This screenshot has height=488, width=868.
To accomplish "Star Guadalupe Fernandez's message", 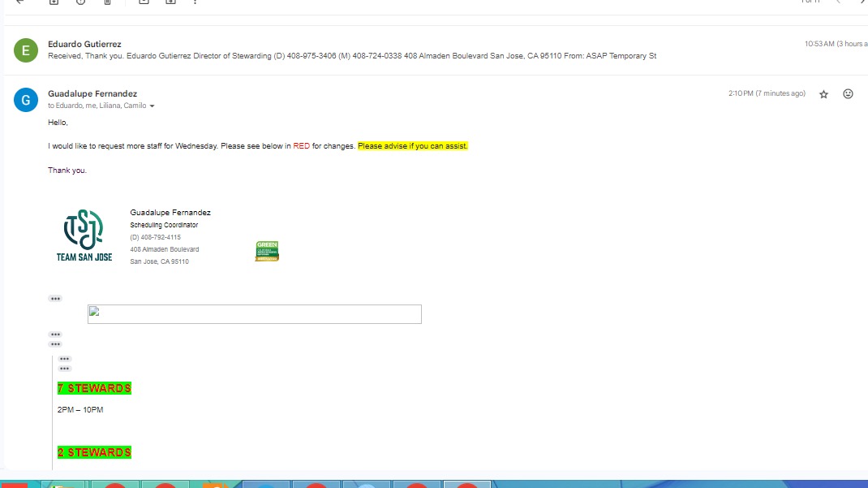I will coord(823,94).
